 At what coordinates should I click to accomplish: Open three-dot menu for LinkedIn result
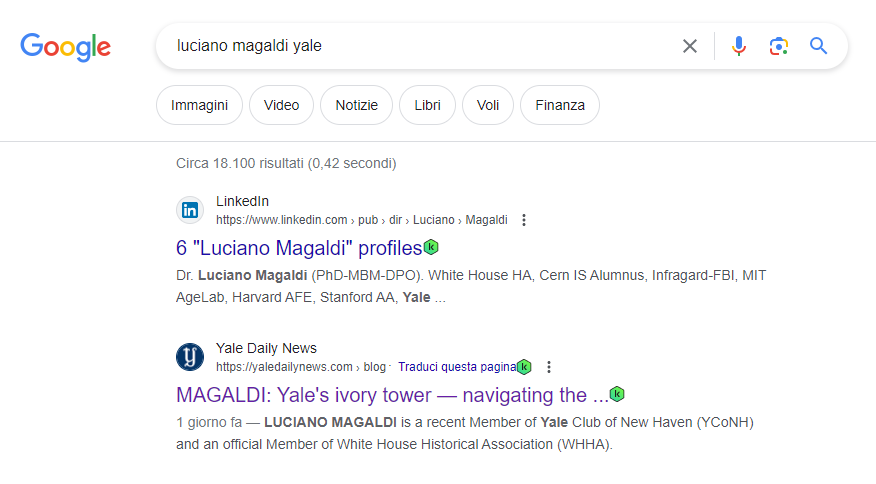[523, 220]
